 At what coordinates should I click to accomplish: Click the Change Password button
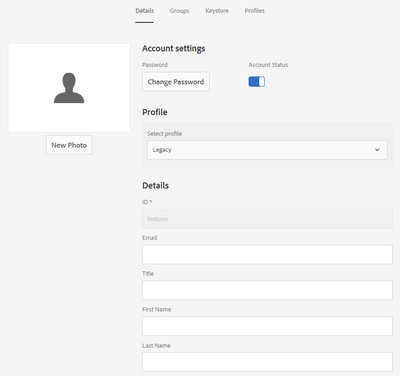pos(176,82)
